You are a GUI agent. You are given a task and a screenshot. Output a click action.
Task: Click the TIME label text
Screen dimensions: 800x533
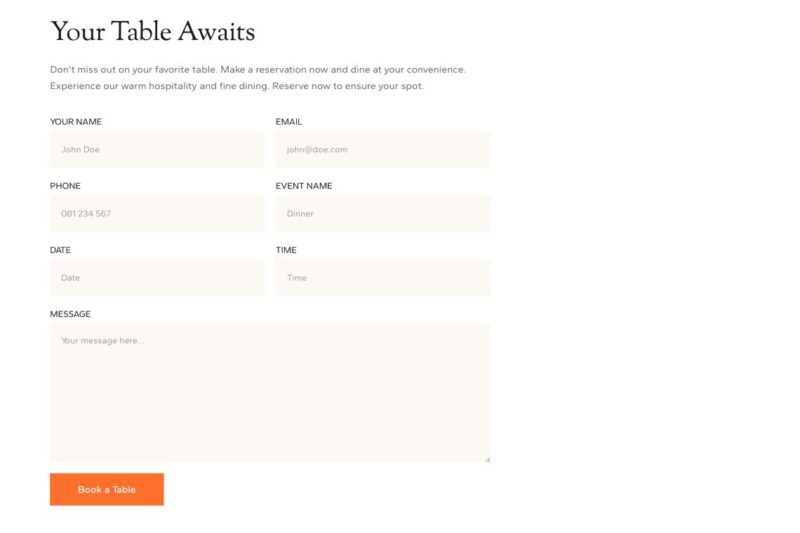click(286, 250)
